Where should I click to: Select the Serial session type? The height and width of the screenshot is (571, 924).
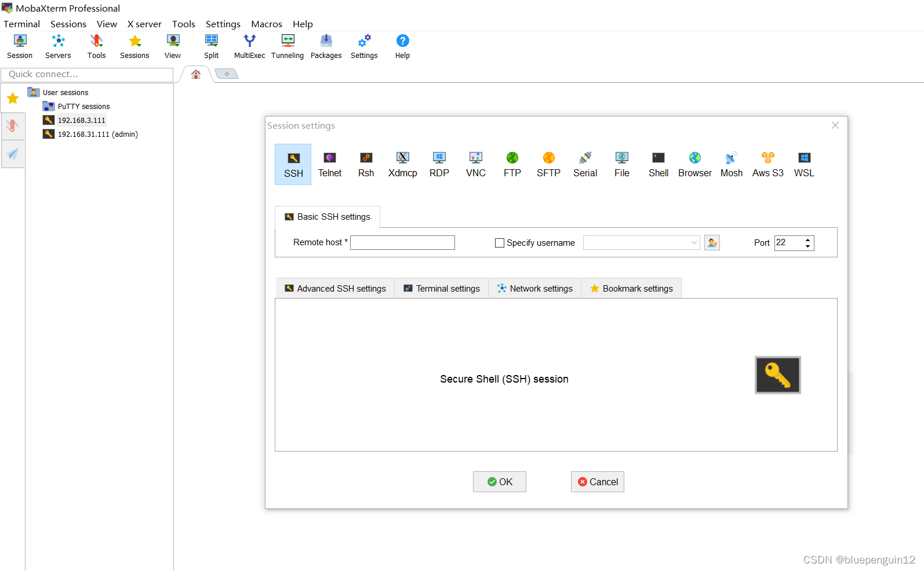pyautogui.click(x=585, y=165)
